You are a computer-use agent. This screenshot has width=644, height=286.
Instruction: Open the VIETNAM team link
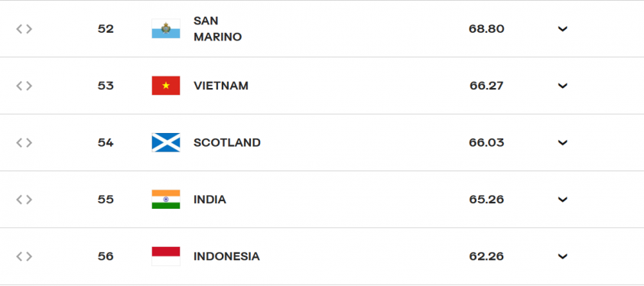[221, 86]
